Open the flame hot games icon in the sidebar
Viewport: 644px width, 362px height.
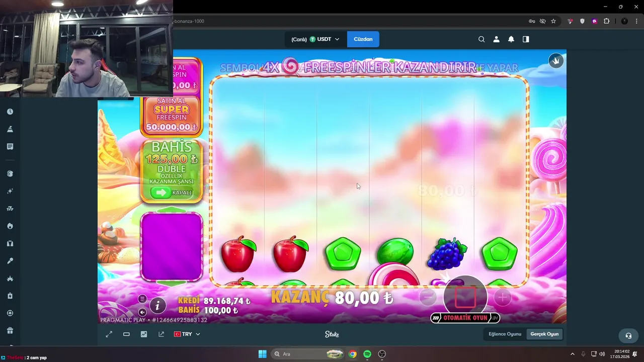click(x=10, y=226)
